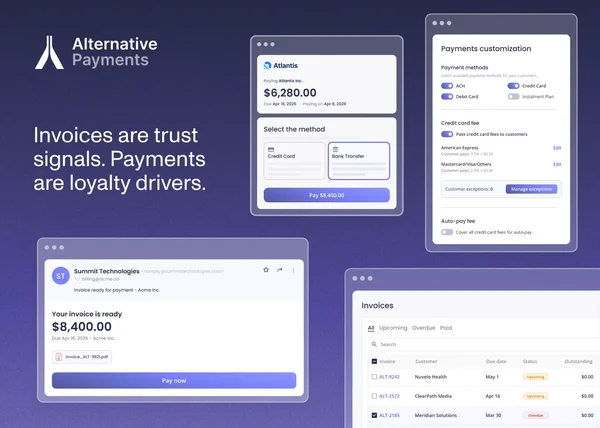Uncheck the ALT-2185 invoice checkbox
Image resolution: width=600 pixels, height=428 pixels.
pos(374,415)
